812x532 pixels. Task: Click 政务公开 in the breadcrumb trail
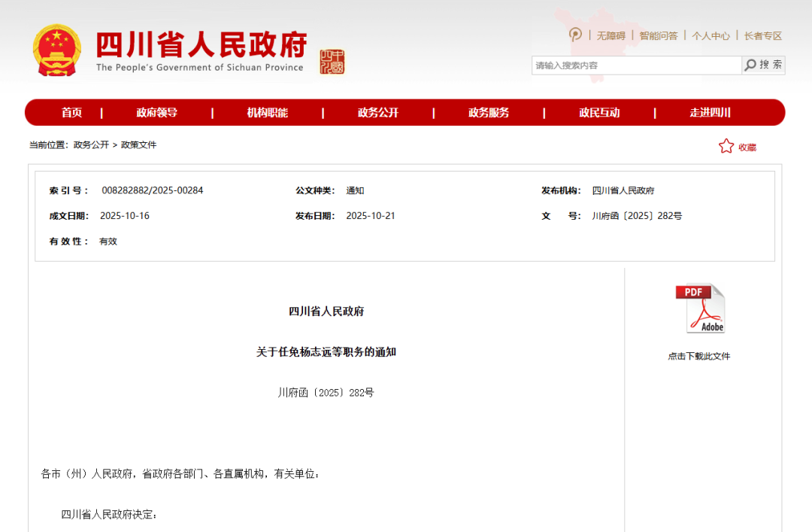point(89,144)
